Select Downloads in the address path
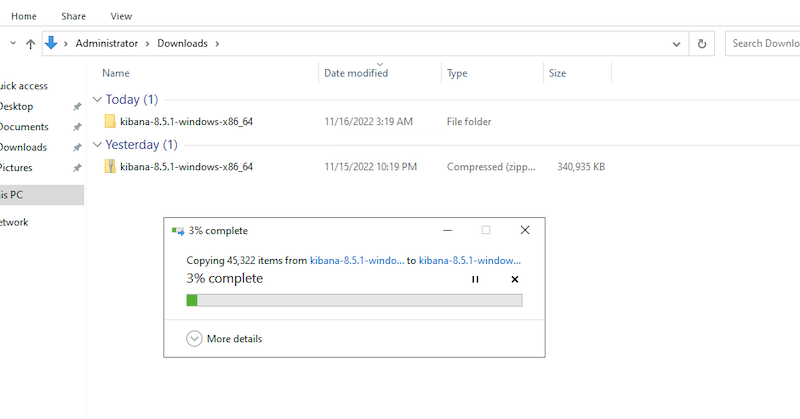 (182, 43)
